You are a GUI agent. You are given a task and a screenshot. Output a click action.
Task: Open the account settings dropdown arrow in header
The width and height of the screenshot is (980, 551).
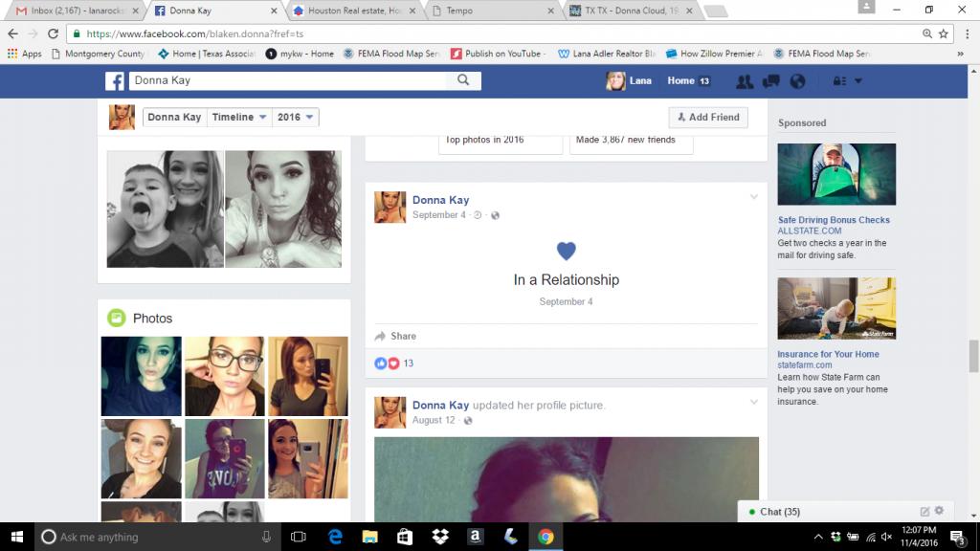tap(858, 81)
